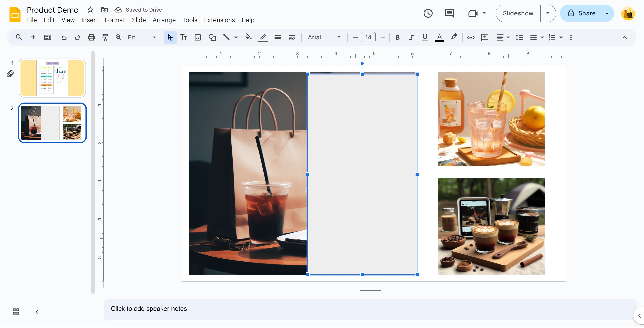The image size is (644, 328).
Task: Open the Arrange menu
Action: [164, 20]
